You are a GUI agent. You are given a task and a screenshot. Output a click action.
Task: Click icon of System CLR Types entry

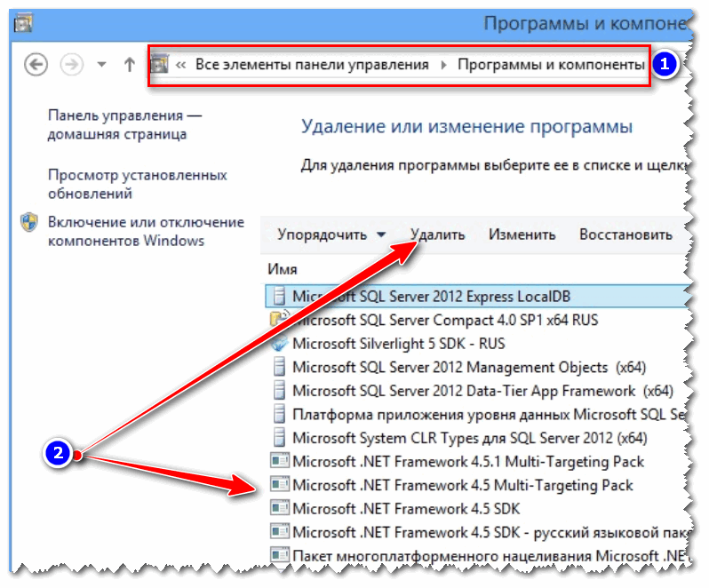point(280,437)
